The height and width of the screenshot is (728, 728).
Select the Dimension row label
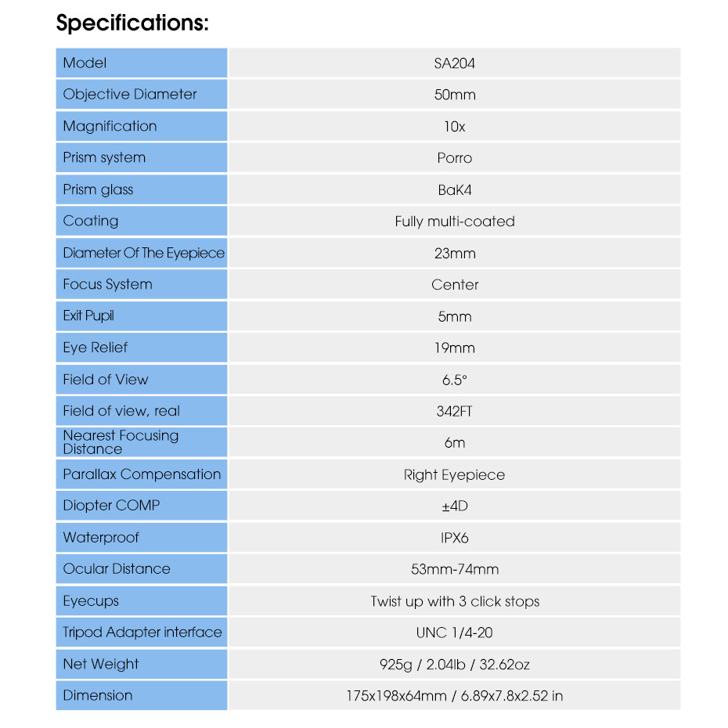[x=142, y=695]
